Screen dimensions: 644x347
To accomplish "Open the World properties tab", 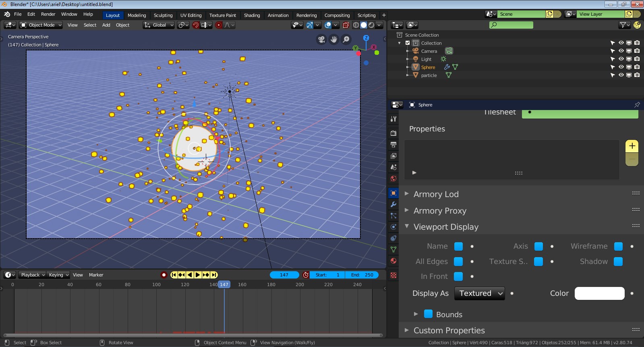I will pyautogui.click(x=393, y=178).
